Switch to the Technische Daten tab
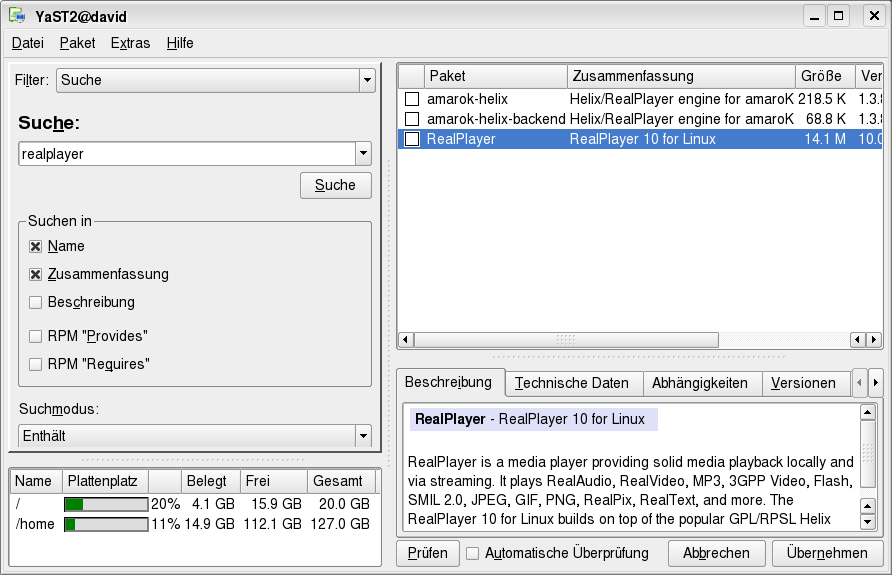 click(572, 383)
